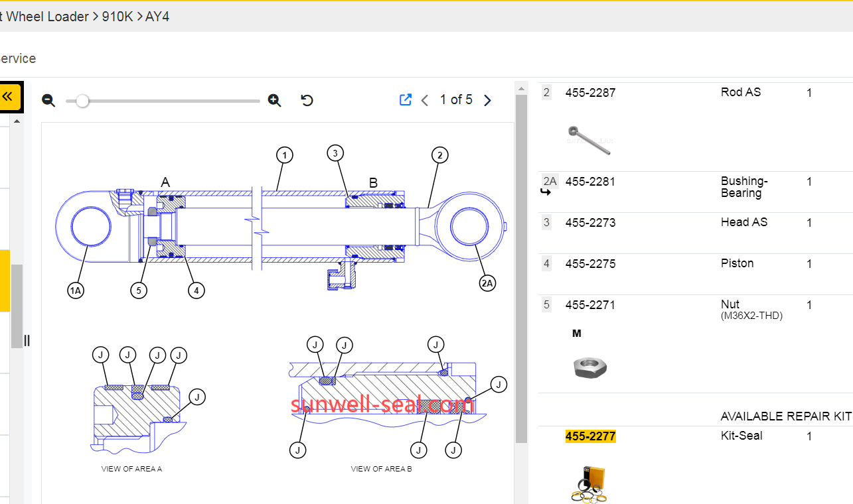Select part number 455-2287
The height and width of the screenshot is (504, 853).
tap(590, 93)
